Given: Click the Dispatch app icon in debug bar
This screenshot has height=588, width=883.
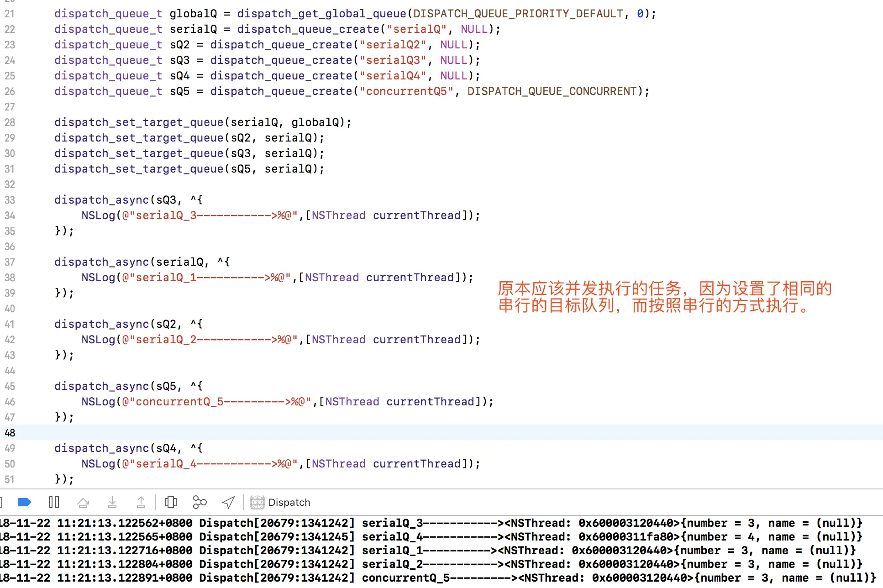Looking at the screenshot, I should click(x=257, y=502).
